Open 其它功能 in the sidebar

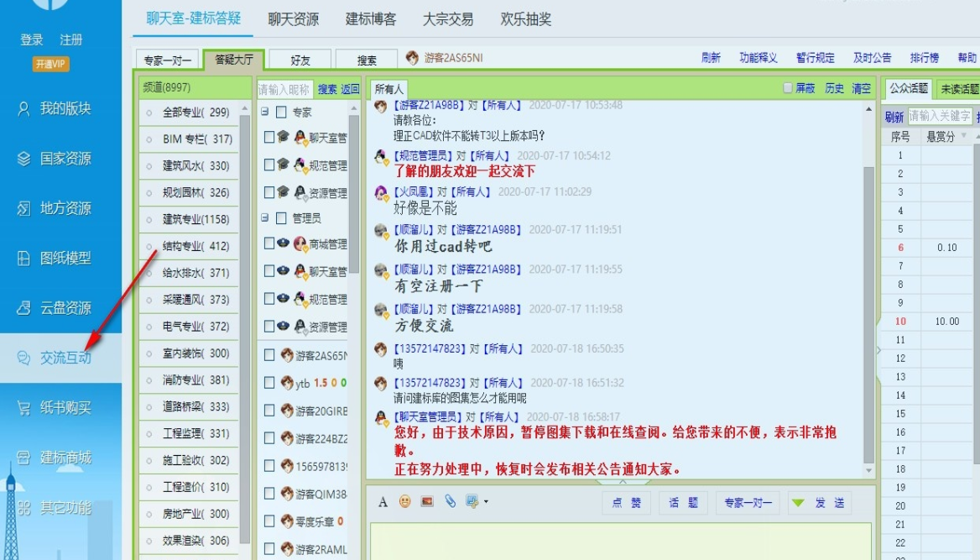click(55, 507)
